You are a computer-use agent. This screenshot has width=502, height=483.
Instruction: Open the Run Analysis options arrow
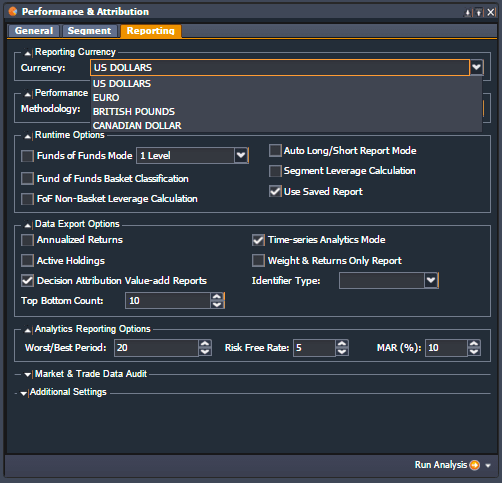coord(488,465)
